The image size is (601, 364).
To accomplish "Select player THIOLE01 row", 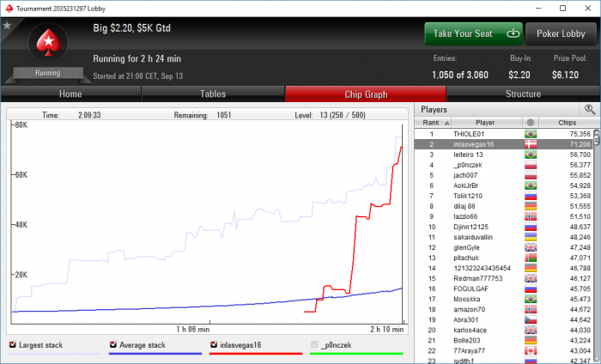I will click(504, 134).
